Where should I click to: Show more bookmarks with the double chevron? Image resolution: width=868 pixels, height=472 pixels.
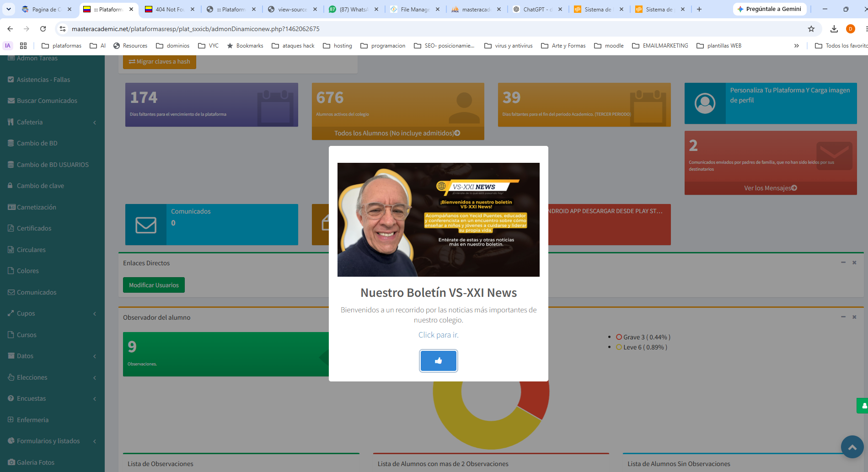click(x=797, y=46)
